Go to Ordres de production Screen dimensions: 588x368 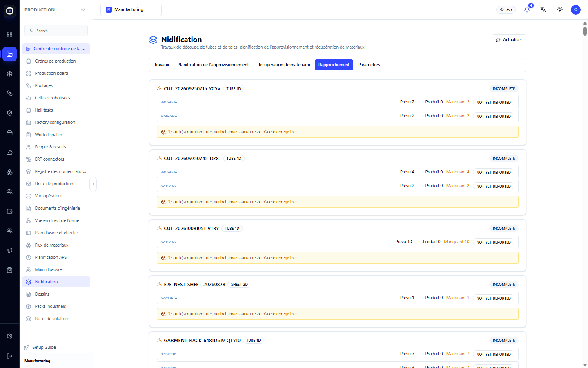click(x=56, y=61)
